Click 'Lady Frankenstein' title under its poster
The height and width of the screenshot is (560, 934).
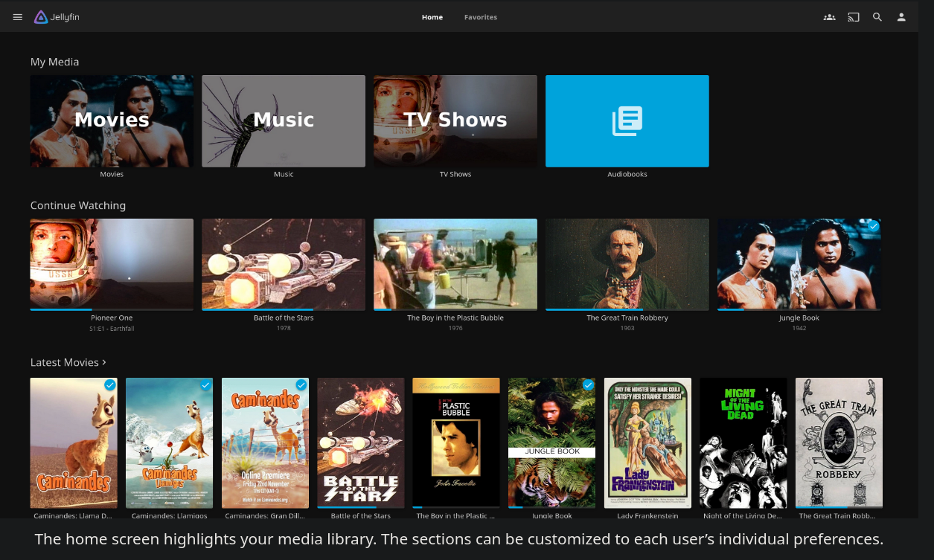click(647, 515)
